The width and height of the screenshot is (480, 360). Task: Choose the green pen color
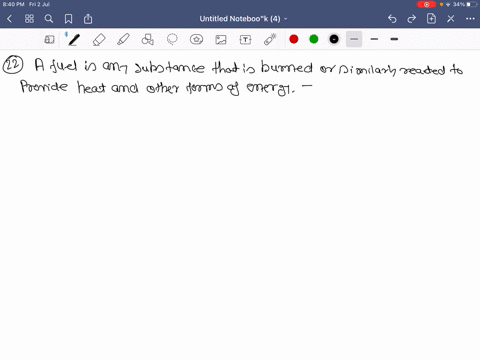[x=314, y=39]
